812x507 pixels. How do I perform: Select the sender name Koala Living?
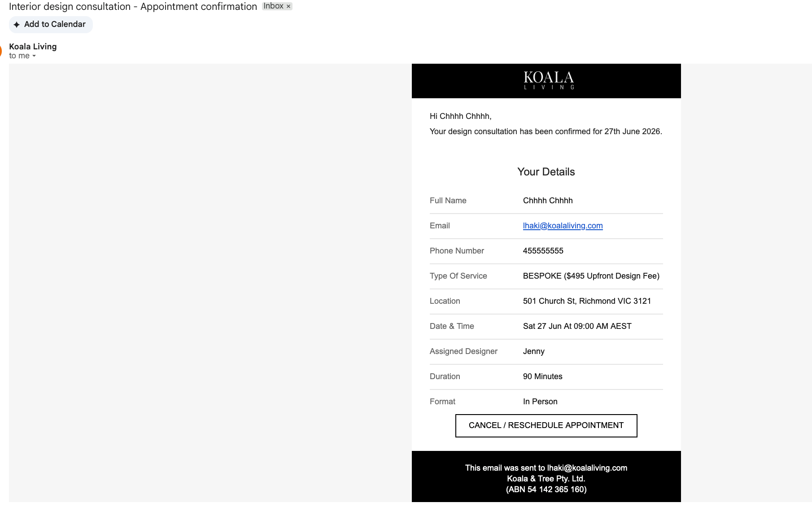tap(33, 47)
